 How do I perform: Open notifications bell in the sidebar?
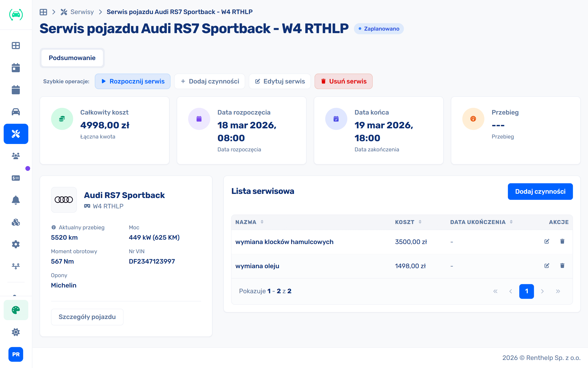(x=16, y=200)
